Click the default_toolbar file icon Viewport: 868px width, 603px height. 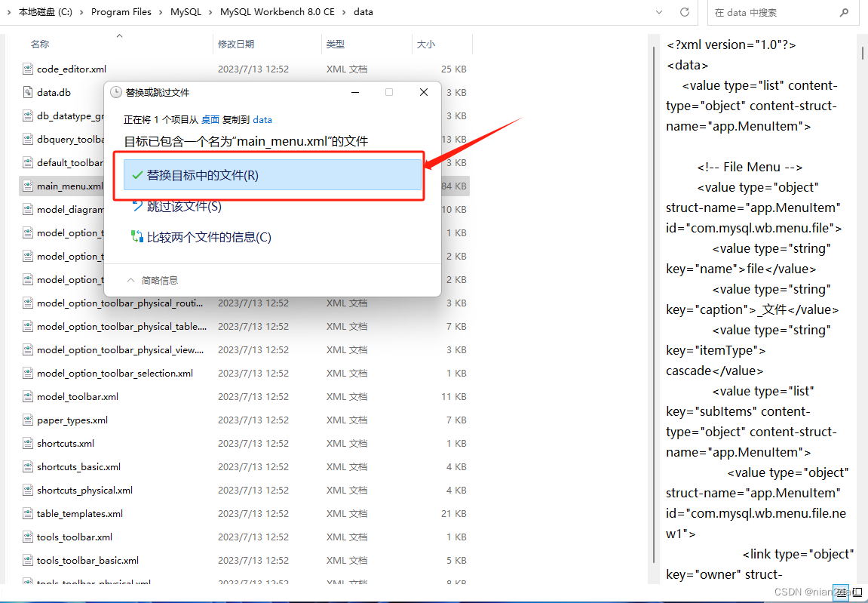[x=28, y=162]
